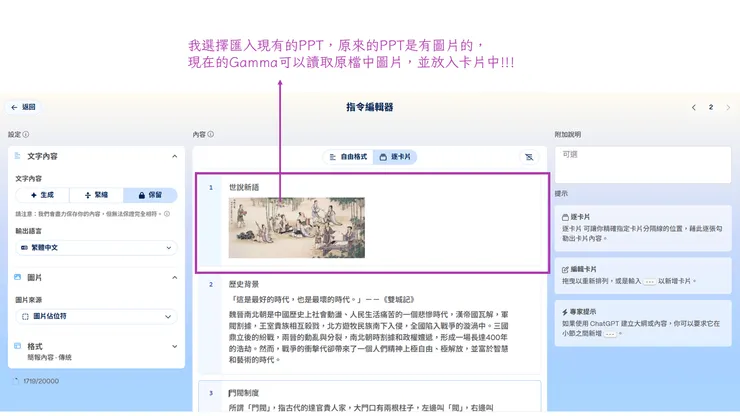Screen dimensions: 740x416
Task: Select the 保留 text content option
Action: [150, 195]
